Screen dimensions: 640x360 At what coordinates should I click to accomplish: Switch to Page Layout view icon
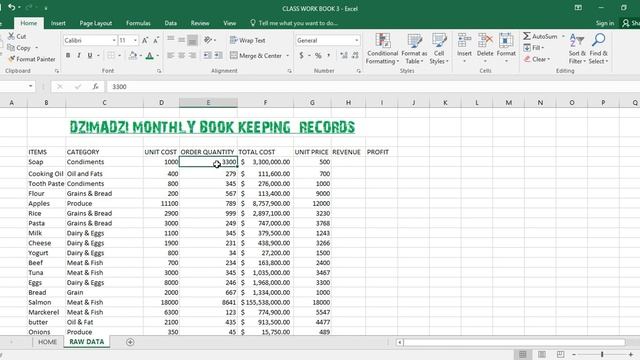(x=542, y=354)
